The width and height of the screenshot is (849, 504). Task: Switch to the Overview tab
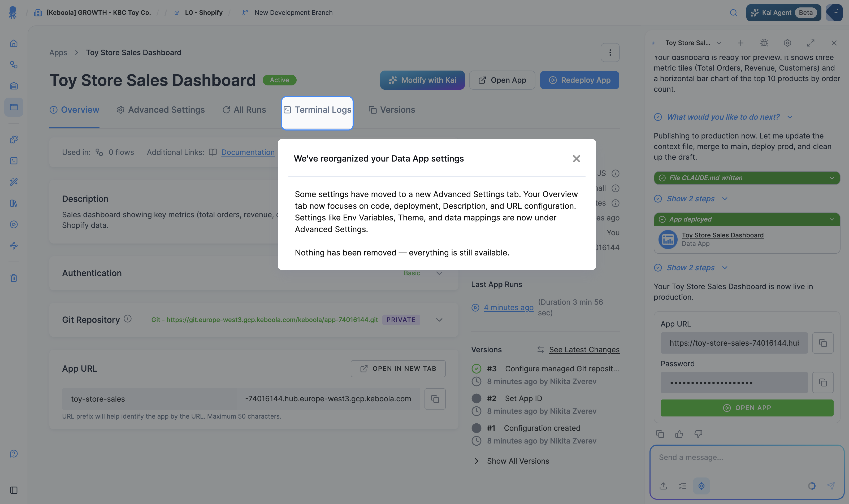pyautogui.click(x=74, y=110)
